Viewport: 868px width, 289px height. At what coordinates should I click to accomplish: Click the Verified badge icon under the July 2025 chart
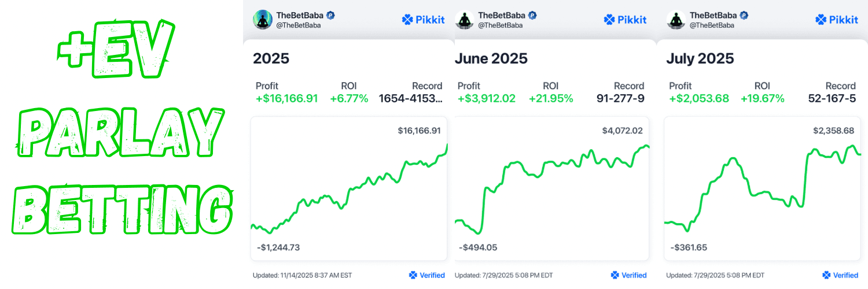point(826,275)
